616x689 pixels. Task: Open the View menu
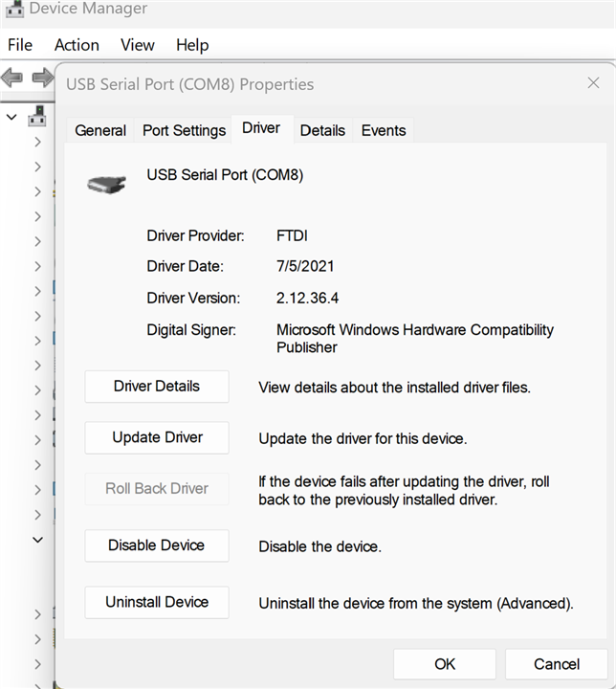click(x=138, y=45)
